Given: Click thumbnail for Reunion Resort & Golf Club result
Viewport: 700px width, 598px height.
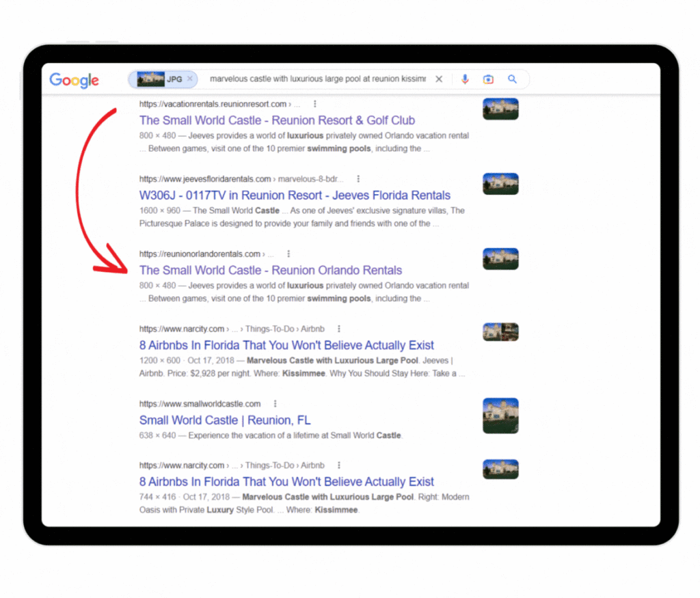Looking at the screenshot, I should 500,109.
